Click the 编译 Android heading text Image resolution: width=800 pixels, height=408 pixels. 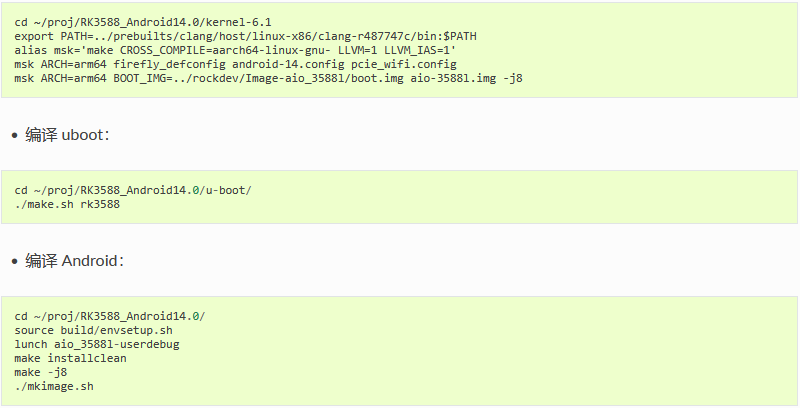click(74, 261)
